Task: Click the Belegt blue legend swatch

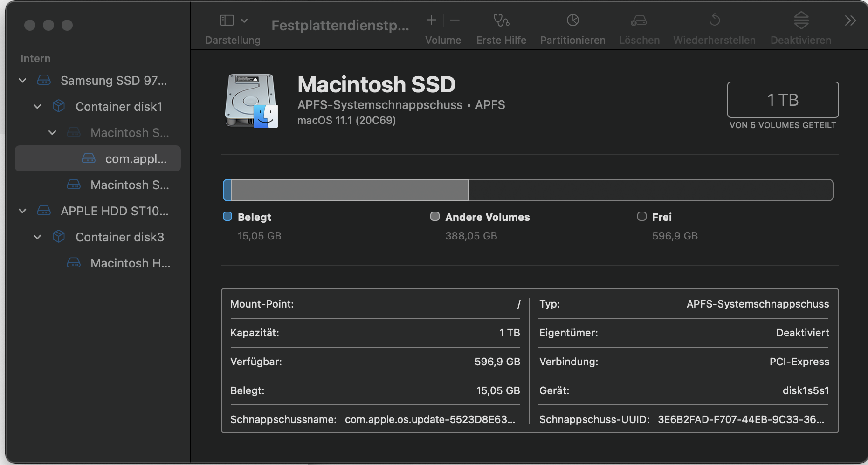Action: pos(227,216)
